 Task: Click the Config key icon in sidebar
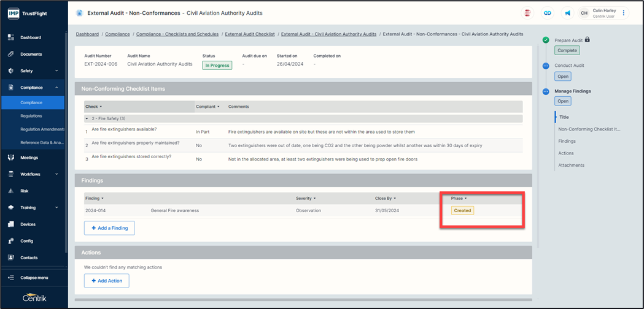11,241
